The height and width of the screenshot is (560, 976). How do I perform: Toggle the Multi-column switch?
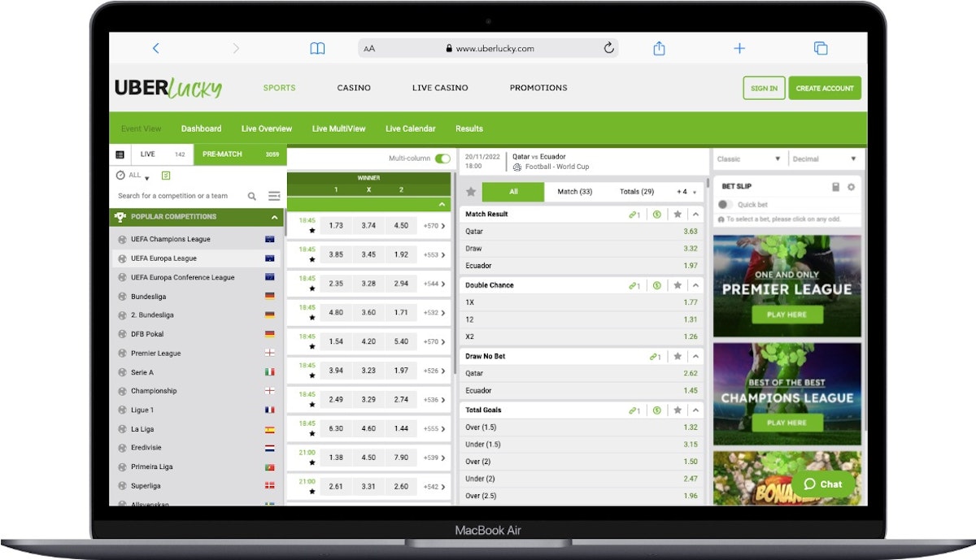point(442,158)
